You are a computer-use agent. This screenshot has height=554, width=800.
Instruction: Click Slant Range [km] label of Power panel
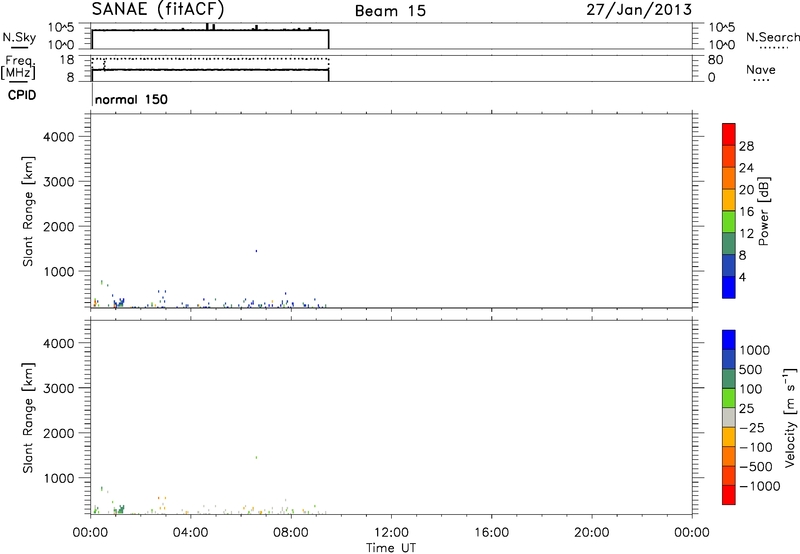pyautogui.click(x=28, y=211)
